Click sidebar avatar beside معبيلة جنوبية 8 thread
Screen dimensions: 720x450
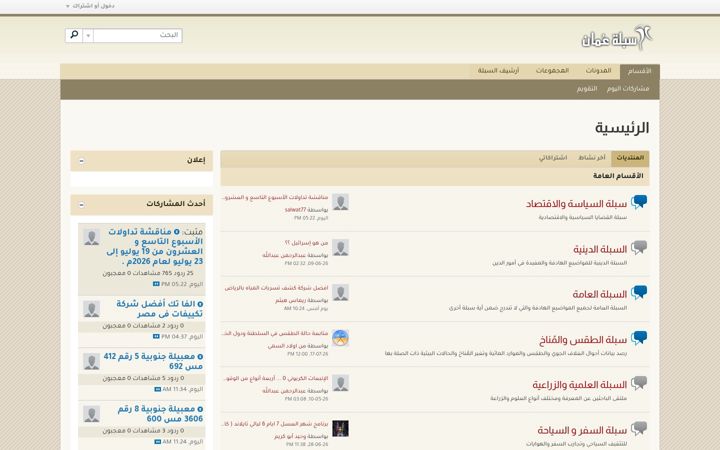pyautogui.click(x=91, y=414)
